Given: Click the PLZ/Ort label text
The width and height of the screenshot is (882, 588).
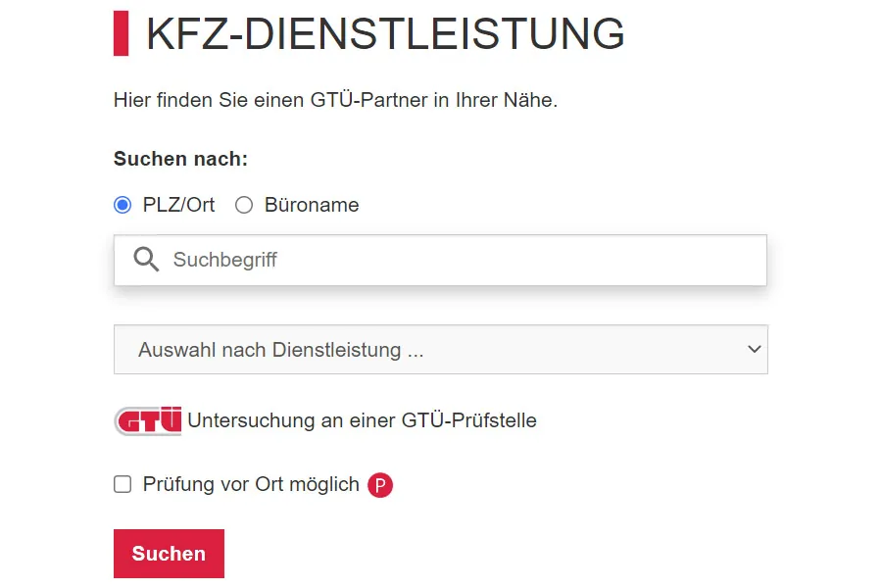Looking at the screenshot, I should click(x=178, y=205).
